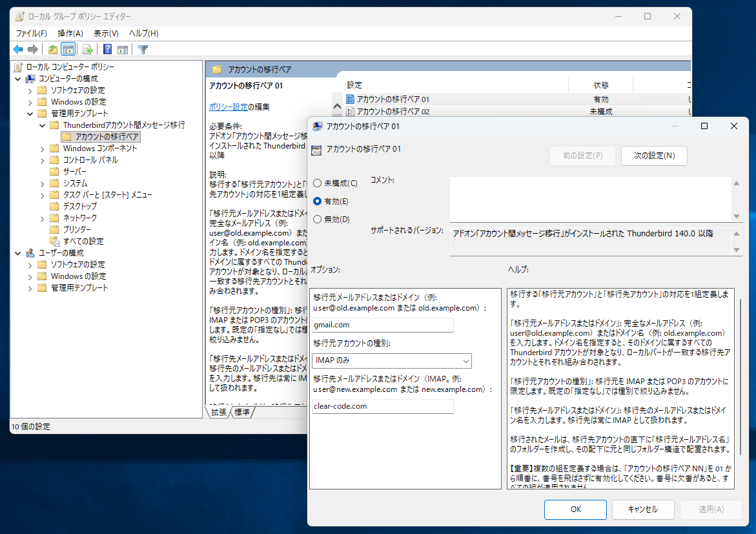Collapse the 管理用テンプレート node under コンピューターの構成
This screenshot has width=756, height=534.
pyautogui.click(x=30, y=114)
